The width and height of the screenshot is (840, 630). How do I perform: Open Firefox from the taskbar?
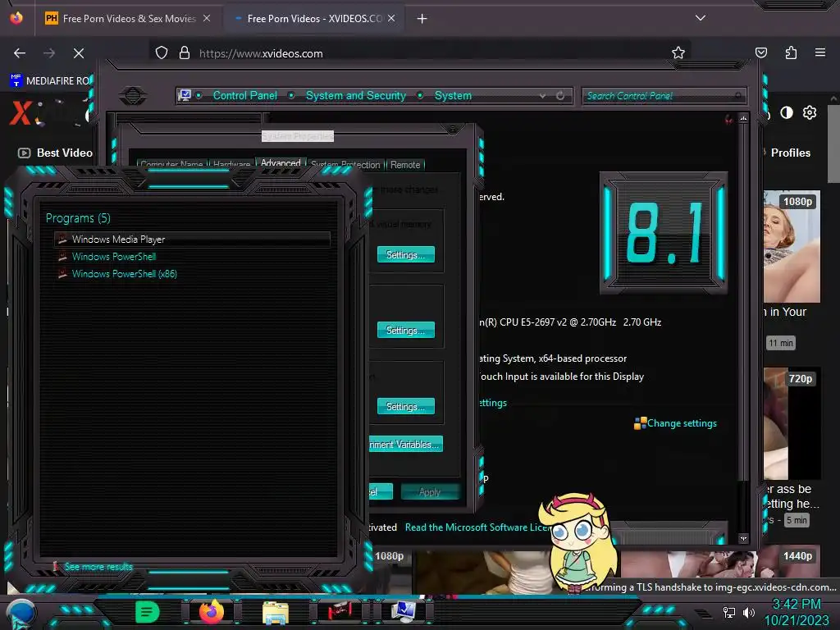click(x=211, y=612)
